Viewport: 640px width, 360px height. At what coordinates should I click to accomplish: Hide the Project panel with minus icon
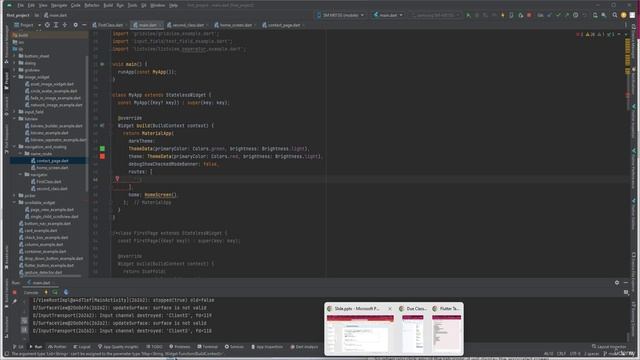pyautogui.click(x=84, y=25)
